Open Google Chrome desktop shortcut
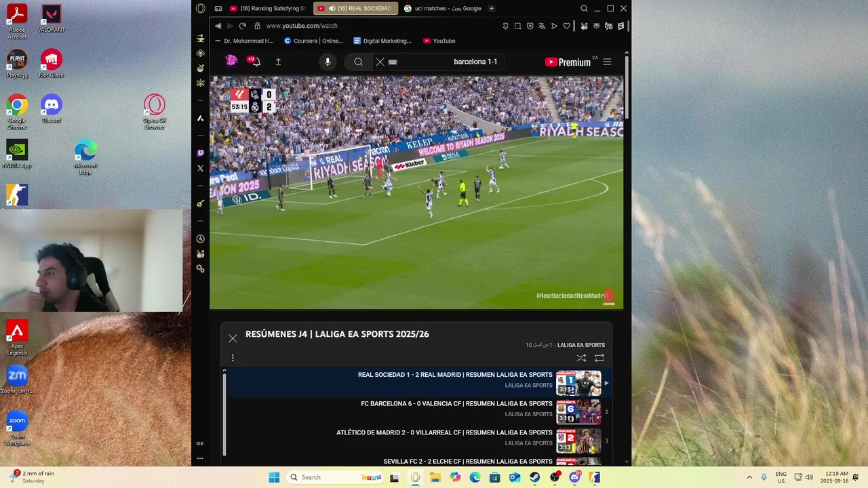868x488 pixels. click(x=17, y=112)
